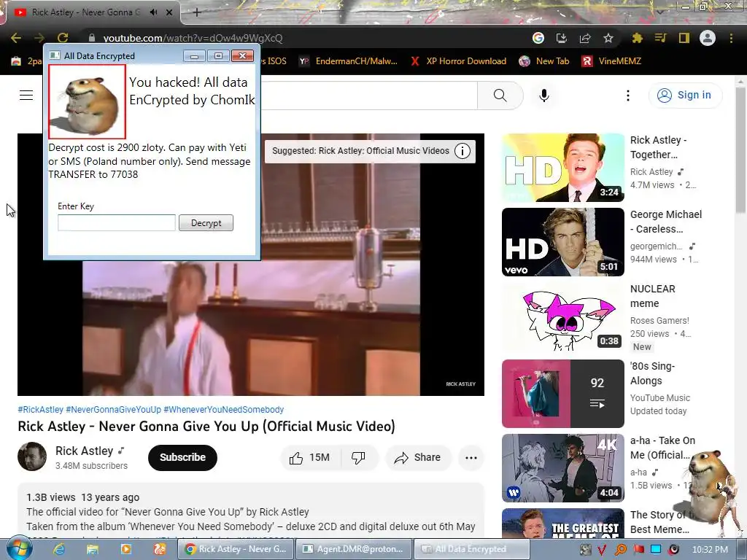The height and width of the screenshot is (560, 747).
Task: Open Rick Astley - Together thumbnail
Action: tap(563, 168)
